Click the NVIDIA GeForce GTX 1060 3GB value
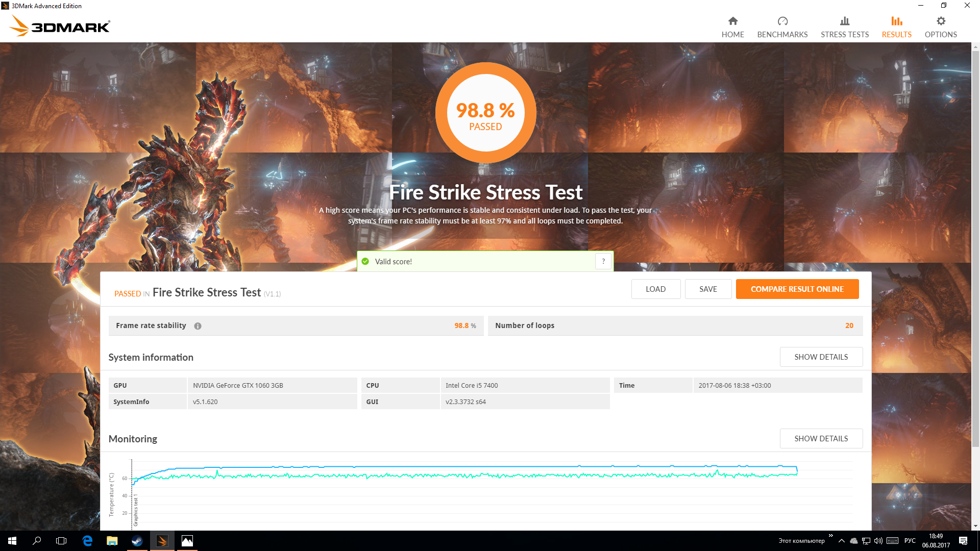 point(238,386)
